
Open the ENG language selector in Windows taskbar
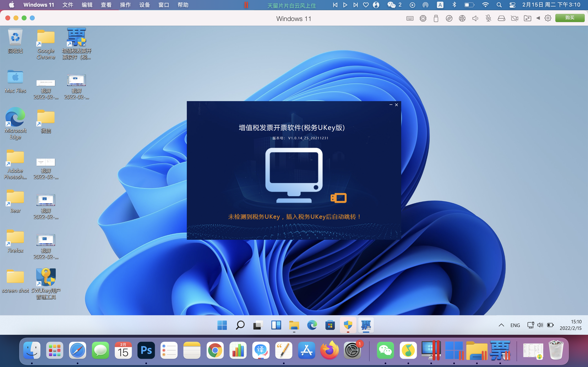[515, 325]
